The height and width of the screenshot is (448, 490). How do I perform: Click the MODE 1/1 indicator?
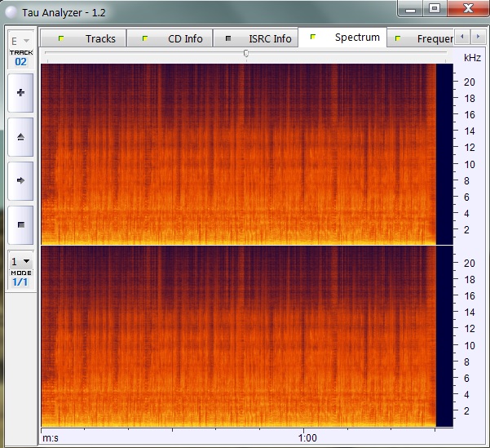click(20, 278)
